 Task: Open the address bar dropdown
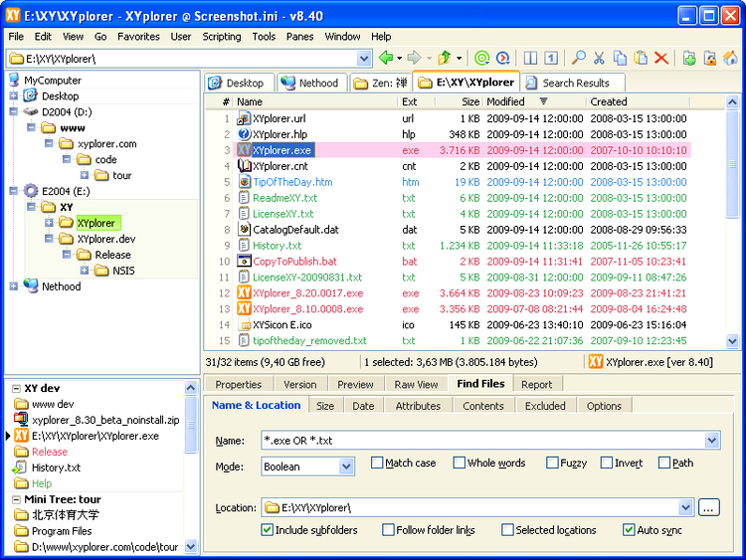point(364,59)
